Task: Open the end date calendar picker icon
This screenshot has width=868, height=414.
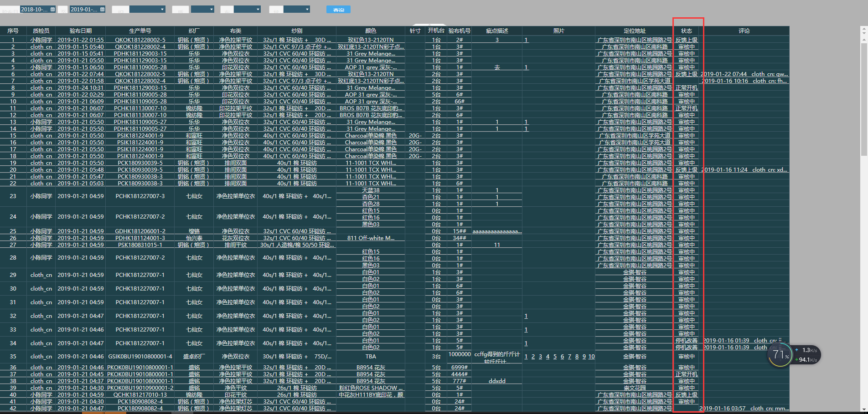Action: click(102, 10)
